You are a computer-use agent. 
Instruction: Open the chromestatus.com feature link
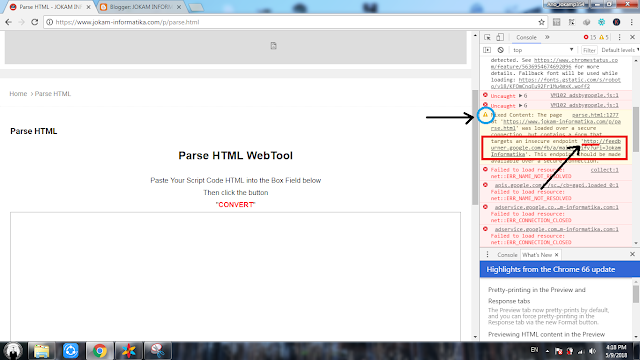click(x=554, y=63)
